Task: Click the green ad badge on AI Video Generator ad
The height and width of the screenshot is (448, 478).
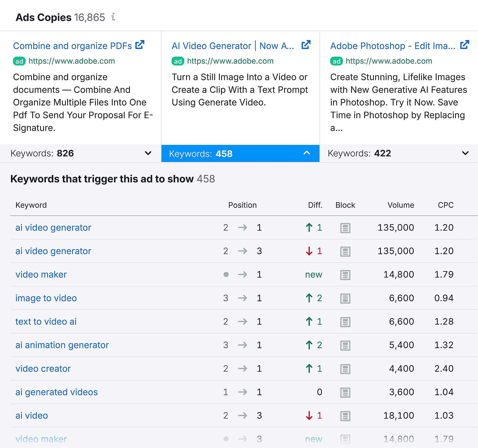Action: [178, 61]
